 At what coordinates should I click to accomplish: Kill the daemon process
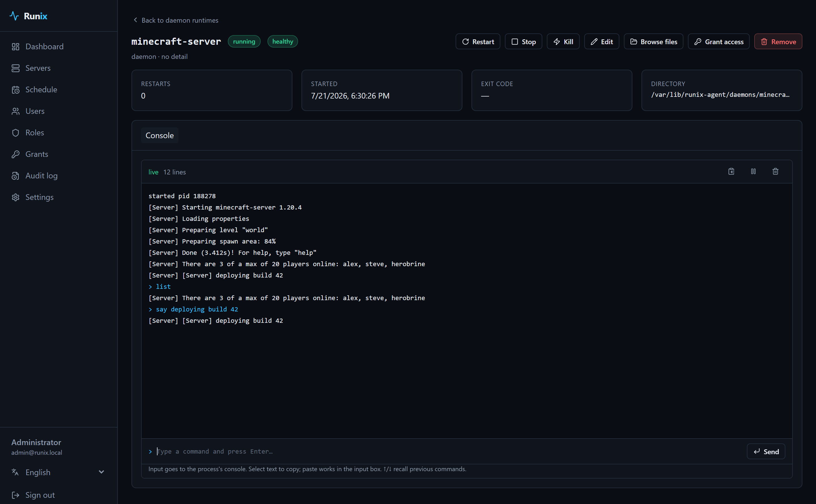point(563,42)
